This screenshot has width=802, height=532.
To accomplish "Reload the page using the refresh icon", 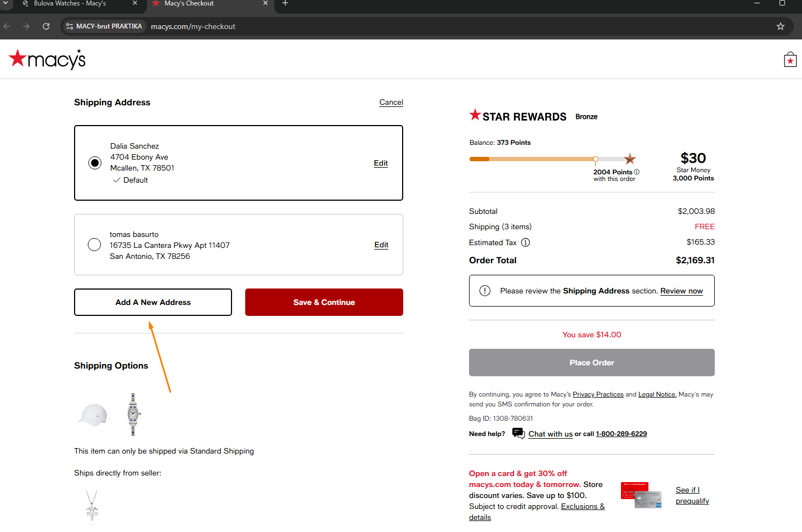I will (46, 26).
